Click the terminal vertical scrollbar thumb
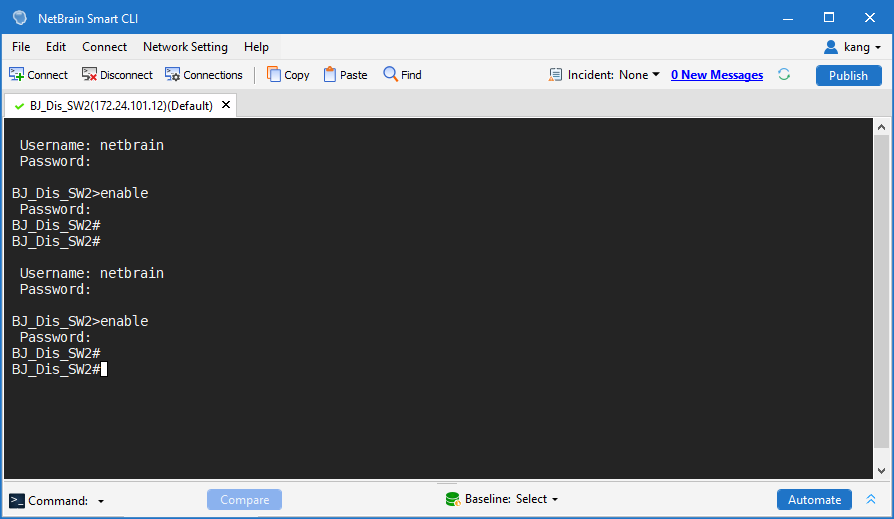 pyautogui.click(x=881, y=291)
